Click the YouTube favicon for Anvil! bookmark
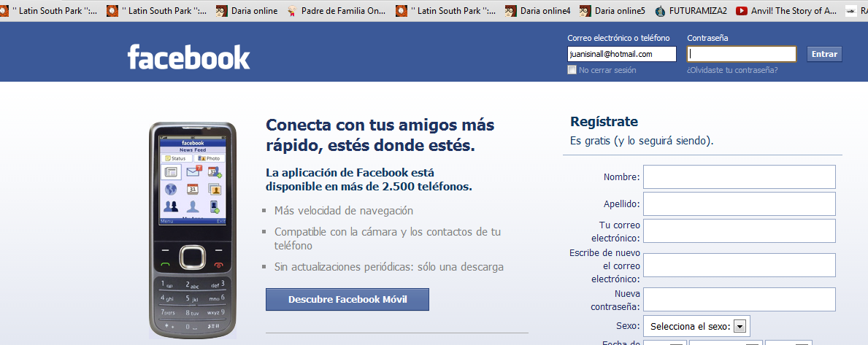The image size is (868, 345). (x=741, y=10)
